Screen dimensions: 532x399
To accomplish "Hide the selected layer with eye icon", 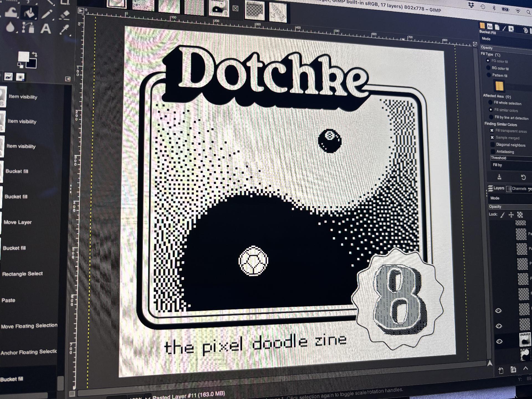I will tap(499, 341).
